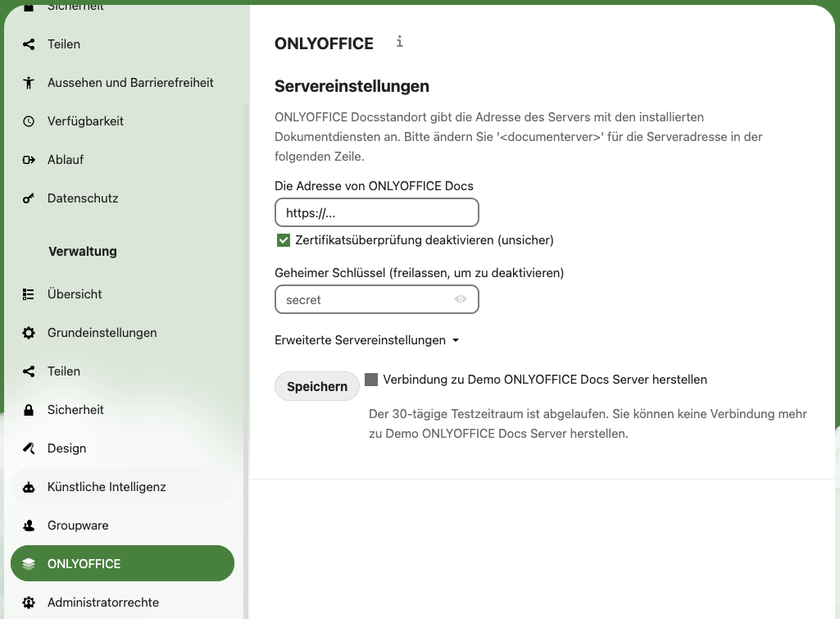Click the Verwaltung section heading in the sidebar
This screenshot has height=619, width=840.
coord(83,252)
